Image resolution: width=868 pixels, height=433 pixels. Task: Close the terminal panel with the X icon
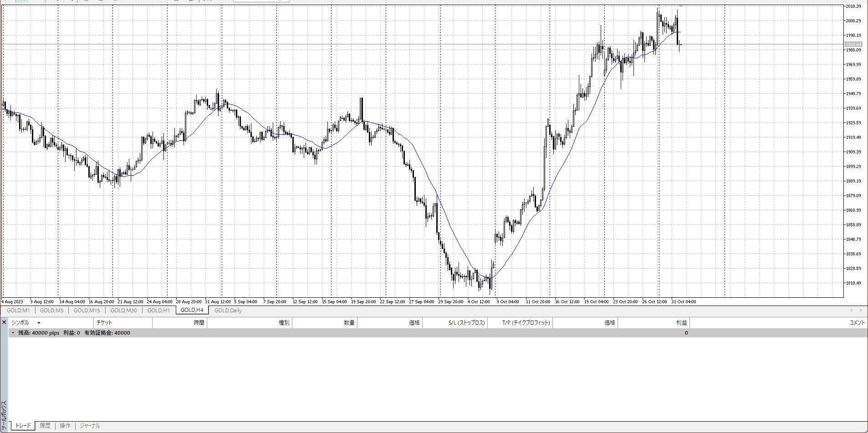4,322
